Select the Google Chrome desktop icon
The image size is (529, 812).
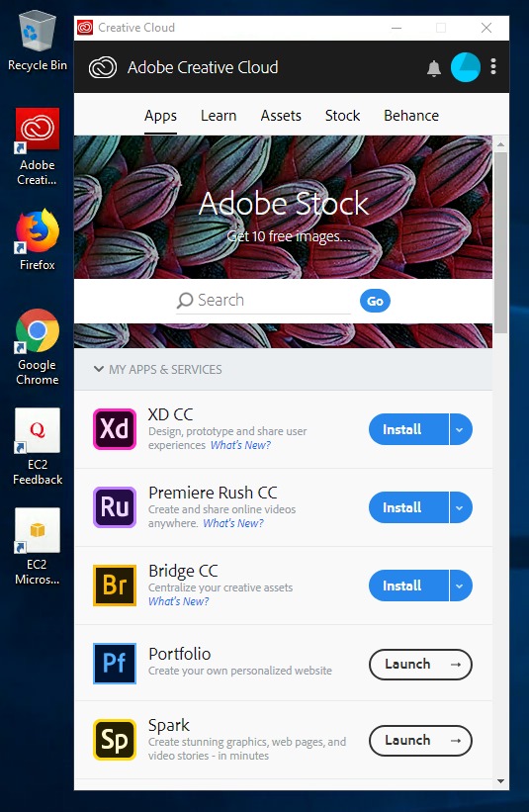[38, 347]
